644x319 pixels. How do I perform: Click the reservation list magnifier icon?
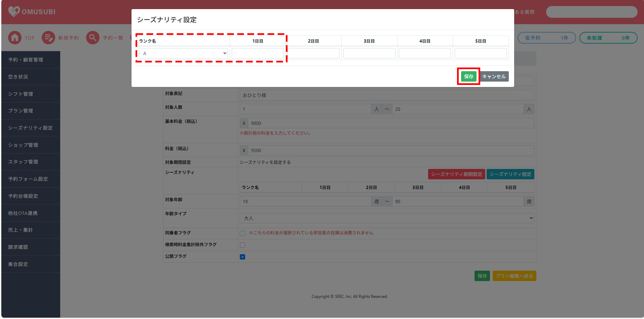(92, 38)
